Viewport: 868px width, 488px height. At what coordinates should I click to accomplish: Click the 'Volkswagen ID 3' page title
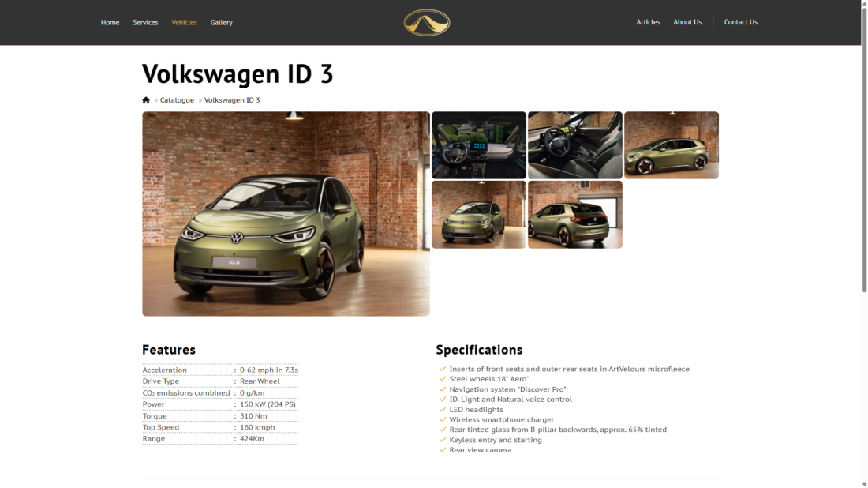[x=238, y=73]
